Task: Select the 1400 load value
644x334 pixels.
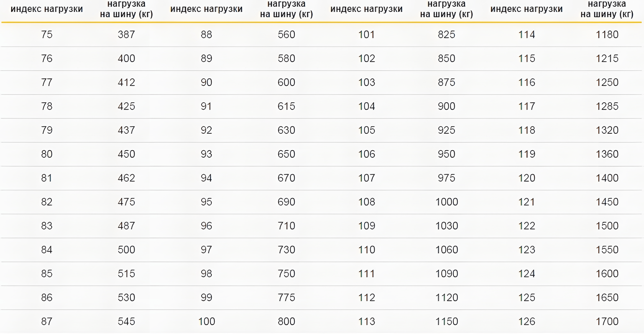Action: click(607, 178)
